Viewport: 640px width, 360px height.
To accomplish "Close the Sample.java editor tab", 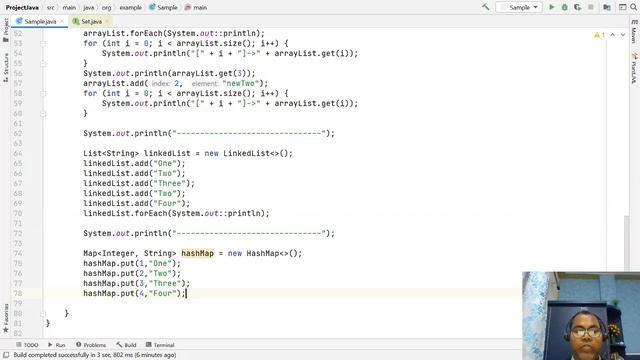I will [62, 21].
